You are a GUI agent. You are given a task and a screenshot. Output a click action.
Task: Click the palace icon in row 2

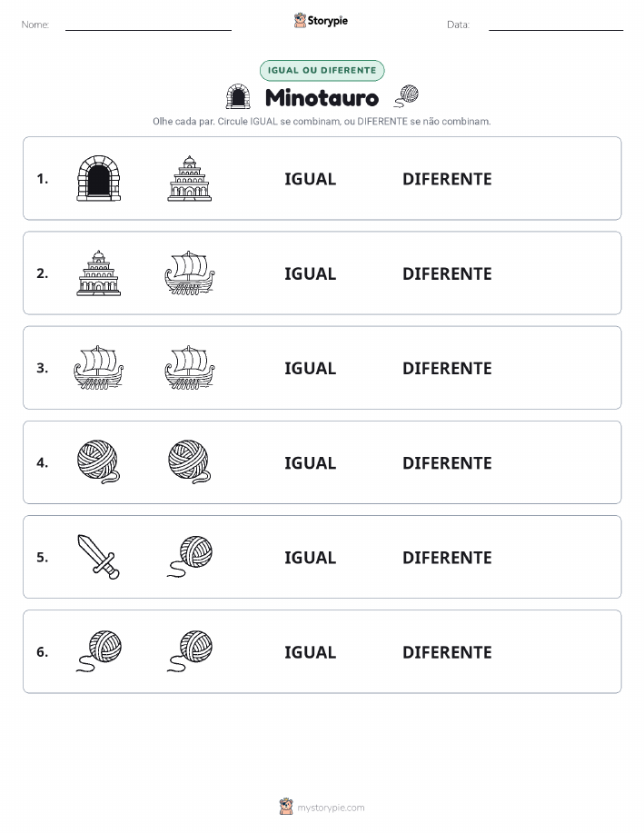pyautogui.click(x=99, y=273)
